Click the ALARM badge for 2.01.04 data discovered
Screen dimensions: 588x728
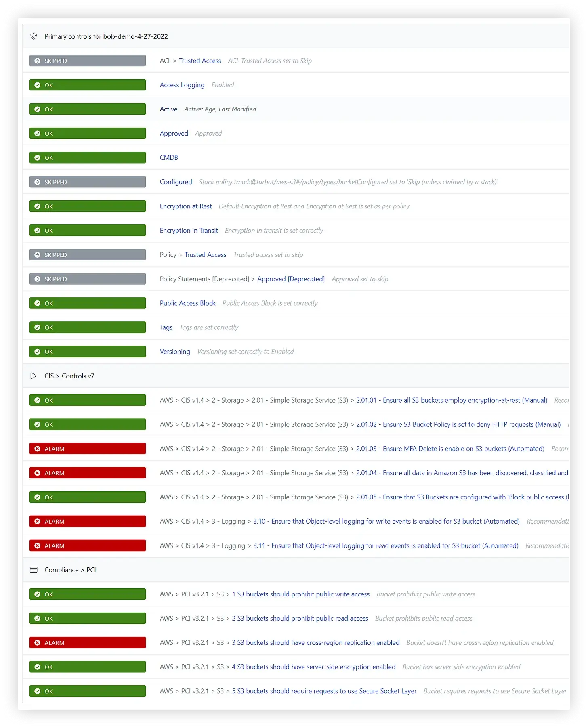[x=88, y=473]
